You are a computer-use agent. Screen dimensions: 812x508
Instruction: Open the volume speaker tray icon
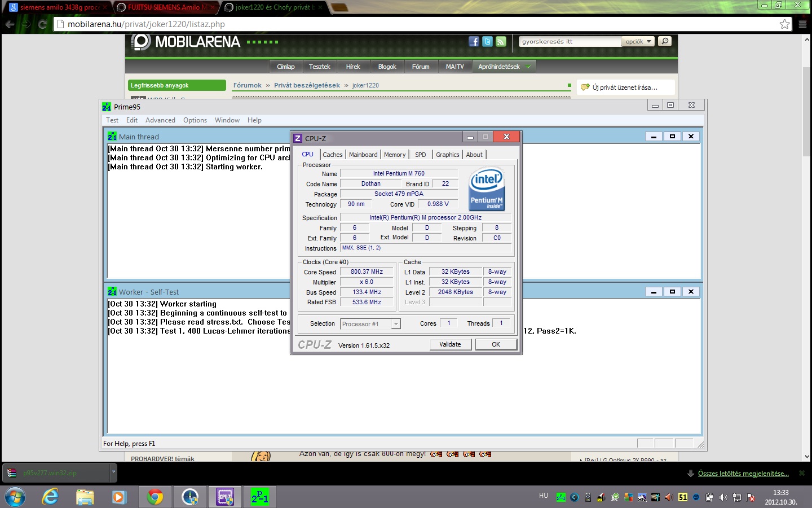pyautogui.click(x=723, y=497)
